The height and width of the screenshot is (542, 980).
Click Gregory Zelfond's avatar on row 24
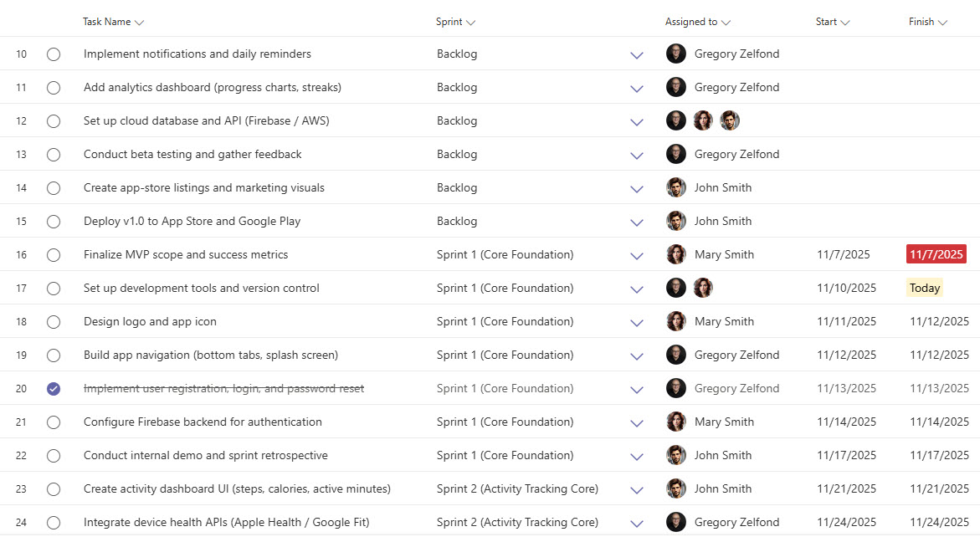click(x=676, y=522)
